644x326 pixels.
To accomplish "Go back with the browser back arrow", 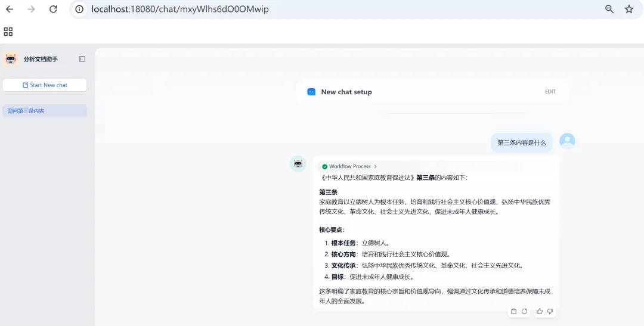I will 10,9.
